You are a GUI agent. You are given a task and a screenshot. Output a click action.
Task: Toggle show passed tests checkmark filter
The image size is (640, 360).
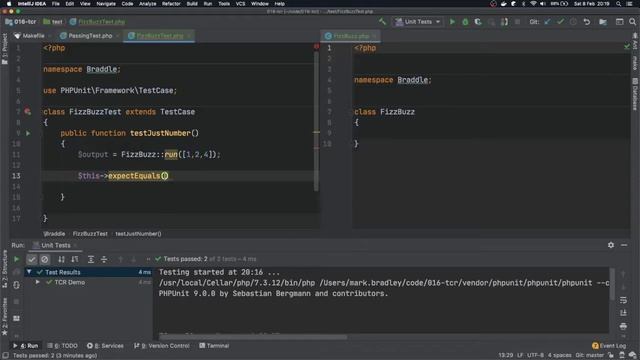click(x=32, y=259)
